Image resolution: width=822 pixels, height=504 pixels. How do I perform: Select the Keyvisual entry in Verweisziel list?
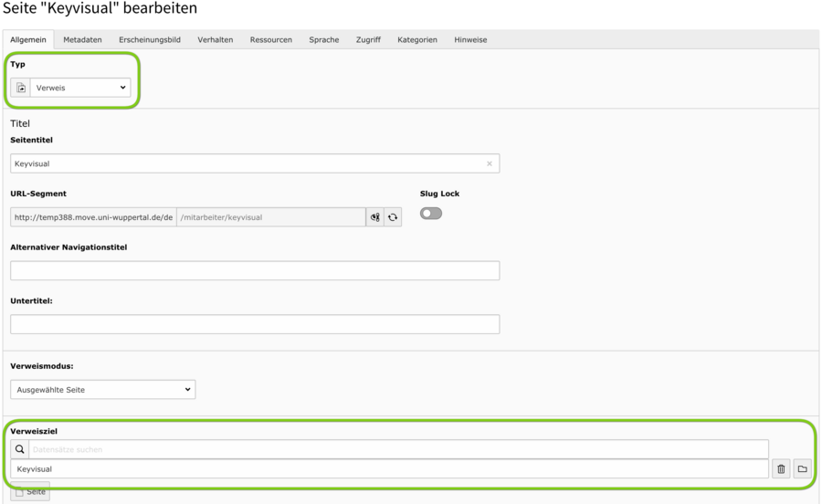[389, 469]
